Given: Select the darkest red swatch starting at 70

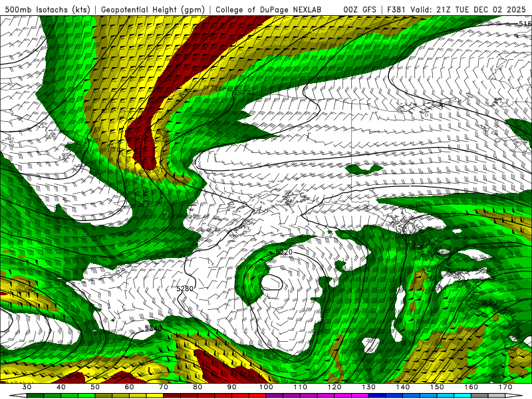Looking at the screenshot, I should [172, 396].
